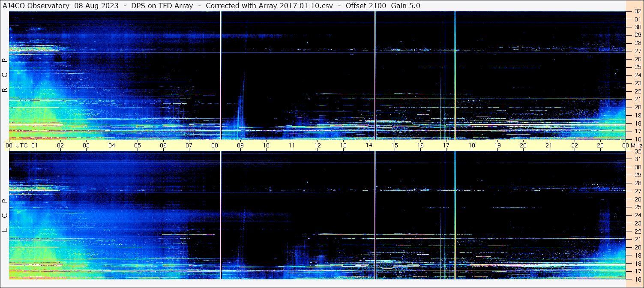The image size is (644, 288).
Task: Click the '01' hour tick label
Action: [x=35, y=145]
